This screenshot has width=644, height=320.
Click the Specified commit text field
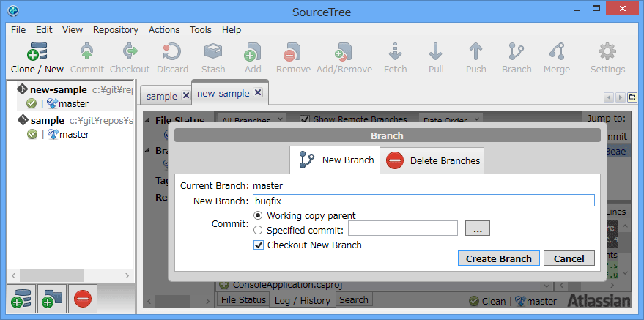click(x=403, y=228)
